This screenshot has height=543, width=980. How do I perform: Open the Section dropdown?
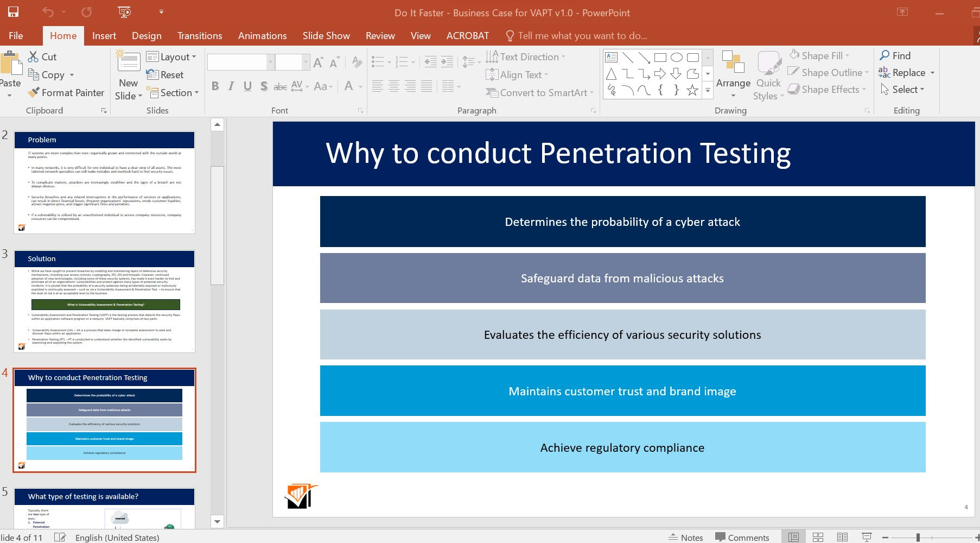[x=172, y=93]
